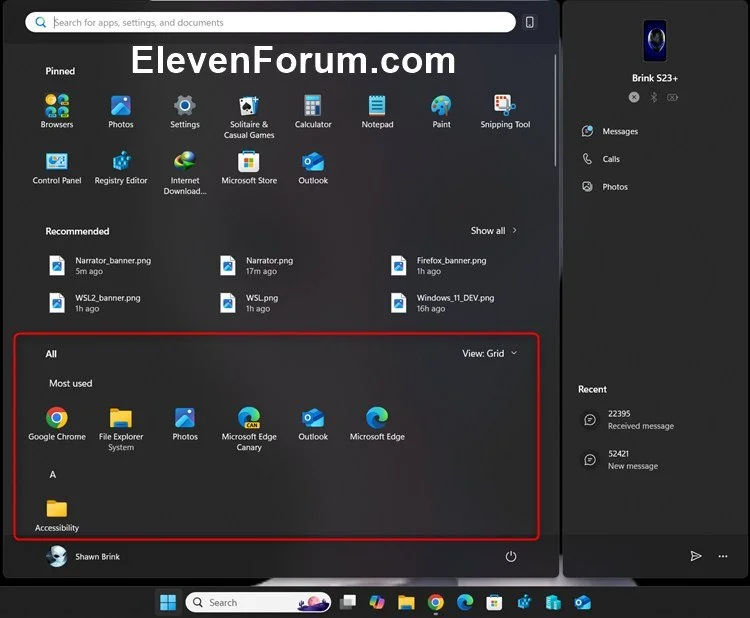Open File Explorer on taskbar
Viewport: 750px width, 618px height.
[x=406, y=602]
